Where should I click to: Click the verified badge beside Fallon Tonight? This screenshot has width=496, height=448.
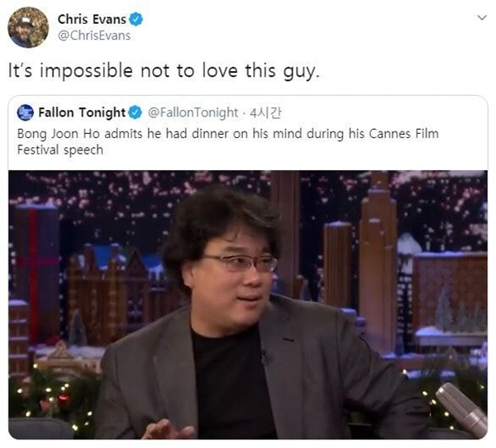click(x=136, y=112)
